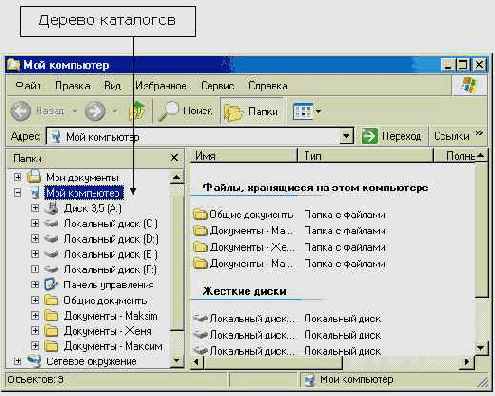Screen dimensions: 495x396
Task: Select third Локальный диск in Жесткие диски list
Action: pyautogui.click(x=244, y=351)
